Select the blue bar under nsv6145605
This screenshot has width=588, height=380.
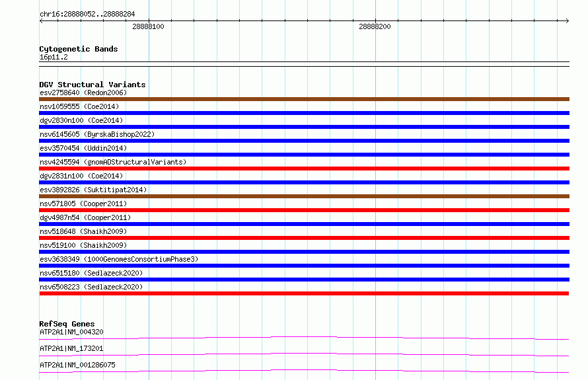(x=304, y=141)
